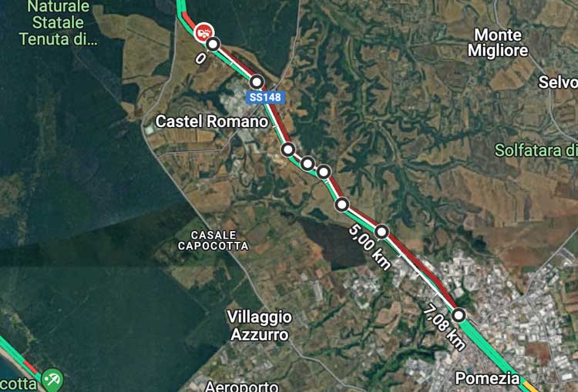This screenshot has height=392, width=578.
Task: Click the Monte Migliore label
Action: (x=498, y=42)
